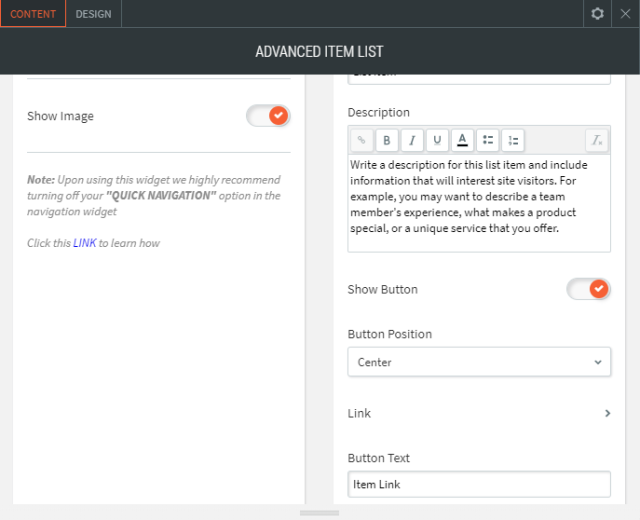This screenshot has height=520, width=640.
Task: Clear text formatting in Description editor
Action: [597, 141]
